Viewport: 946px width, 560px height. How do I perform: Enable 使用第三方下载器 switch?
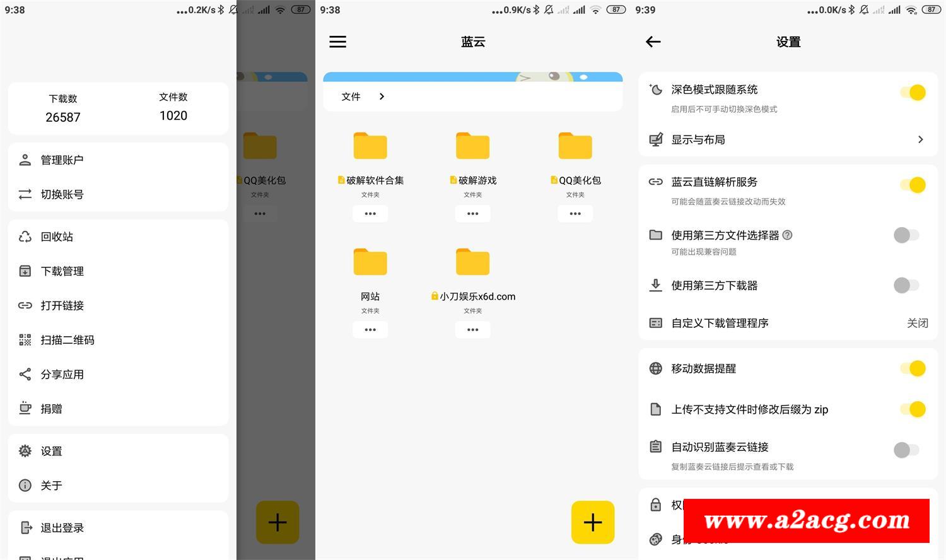(x=906, y=285)
